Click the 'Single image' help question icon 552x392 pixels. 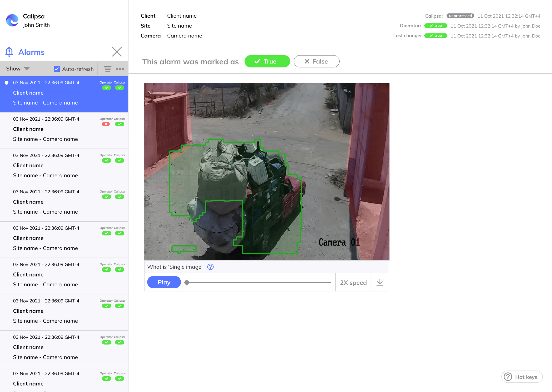[210, 267]
